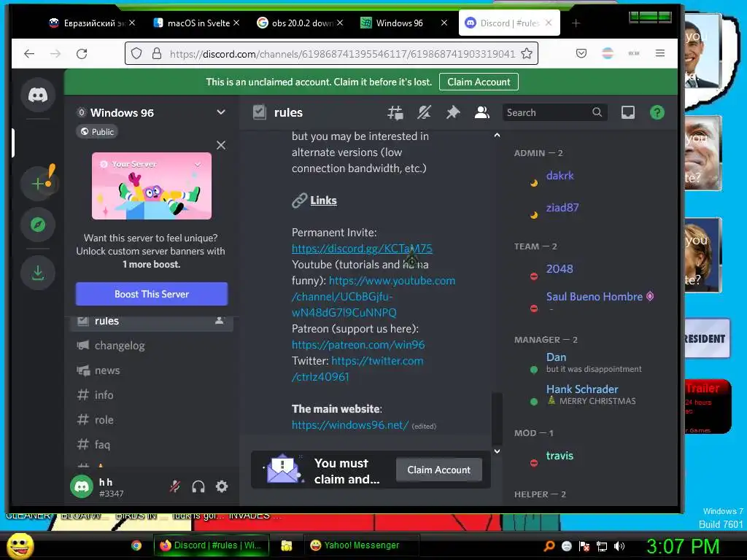Bookmark this page star icon
The width and height of the screenshot is (747, 560).
(x=527, y=53)
